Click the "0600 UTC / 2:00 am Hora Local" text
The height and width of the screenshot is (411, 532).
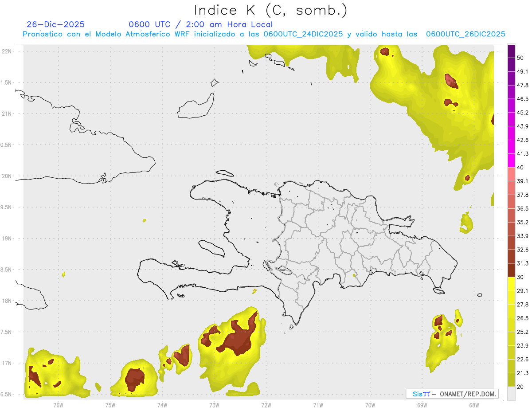[201, 24]
